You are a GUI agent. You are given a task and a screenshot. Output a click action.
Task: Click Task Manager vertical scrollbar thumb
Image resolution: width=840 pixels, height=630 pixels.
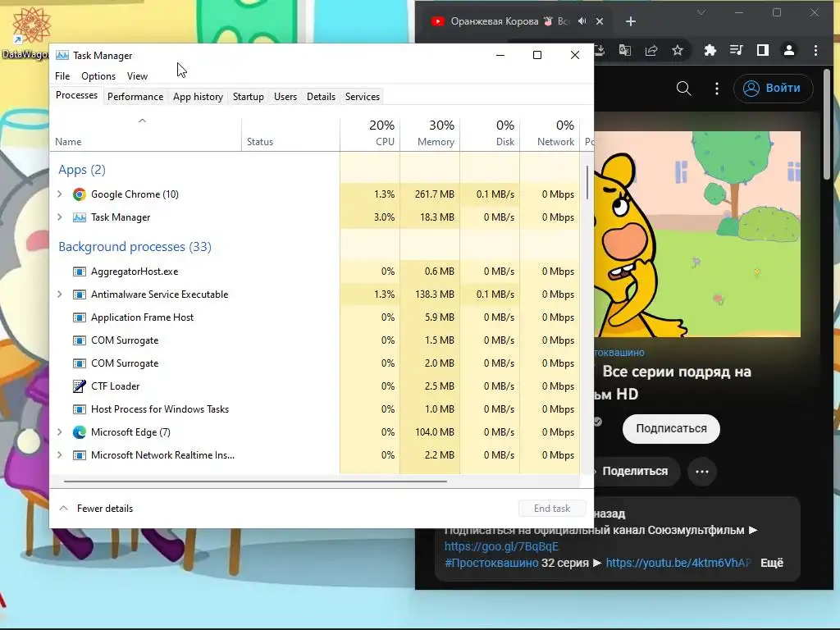[x=587, y=182]
